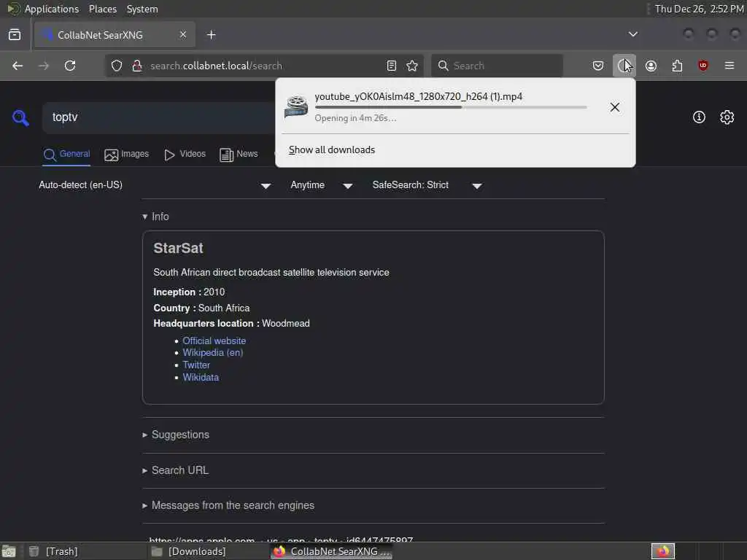Screen dimensions: 747x560
Task: Select CollabNet SearXNG taskbar button
Action: pos(332,551)
